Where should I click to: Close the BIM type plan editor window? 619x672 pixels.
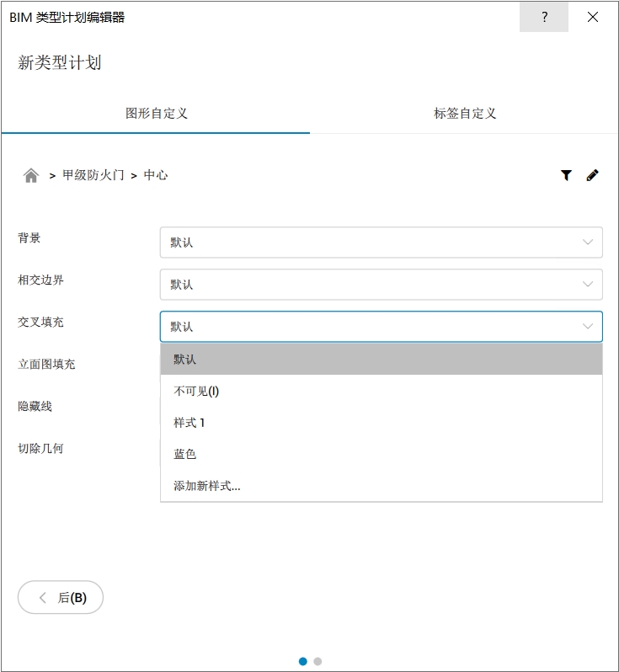[x=593, y=17]
